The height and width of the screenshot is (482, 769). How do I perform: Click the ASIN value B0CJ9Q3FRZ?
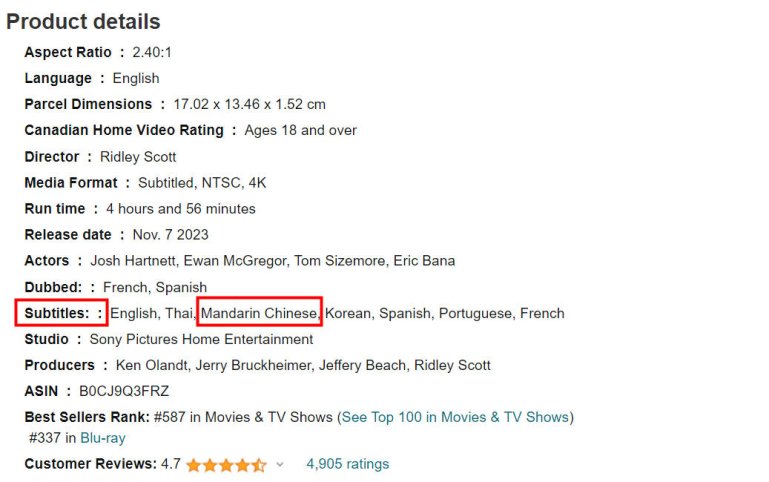(x=125, y=391)
